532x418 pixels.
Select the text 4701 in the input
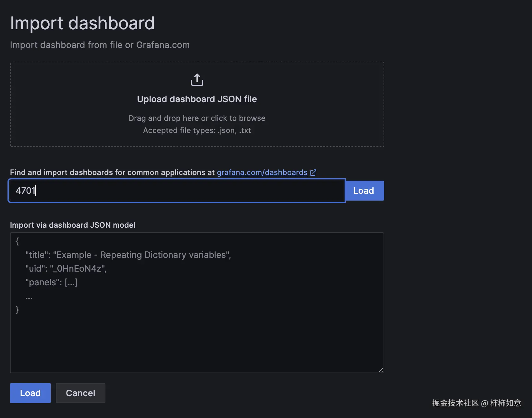26,190
